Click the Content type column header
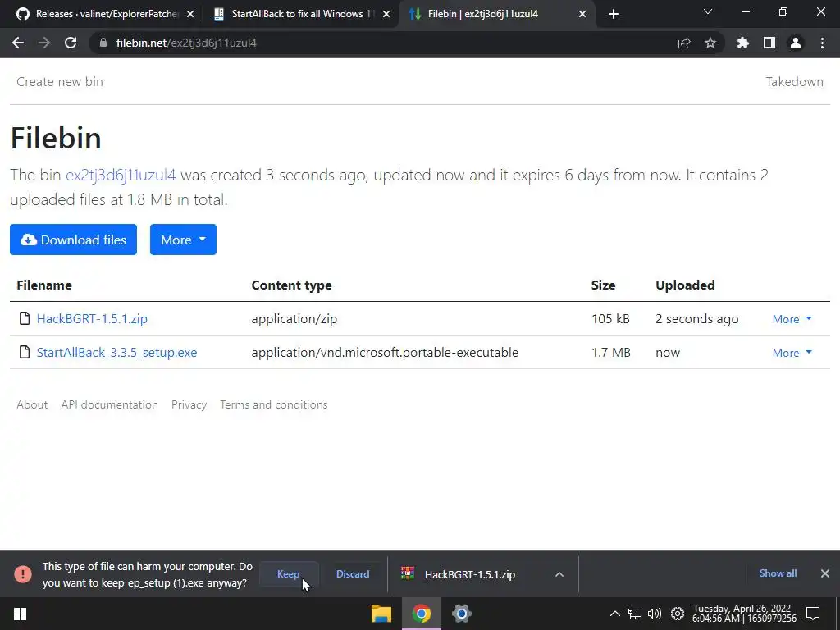 [x=291, y=285]
